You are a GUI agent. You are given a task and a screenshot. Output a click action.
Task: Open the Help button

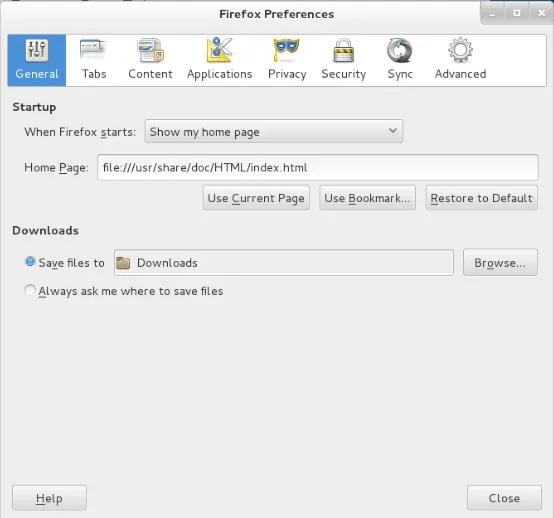[x=49, y=498]
